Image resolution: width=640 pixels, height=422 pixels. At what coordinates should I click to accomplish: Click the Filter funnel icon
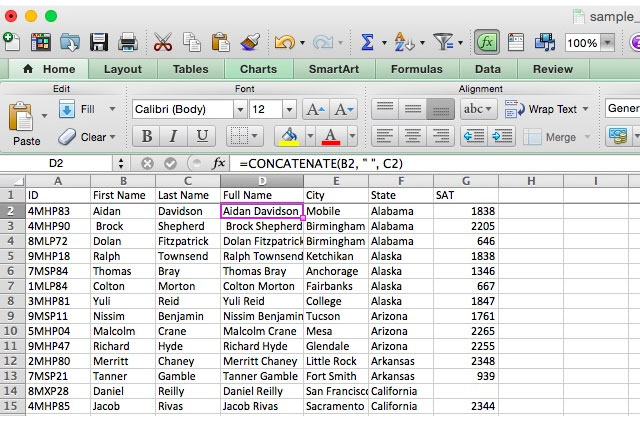tap(443, 42)
